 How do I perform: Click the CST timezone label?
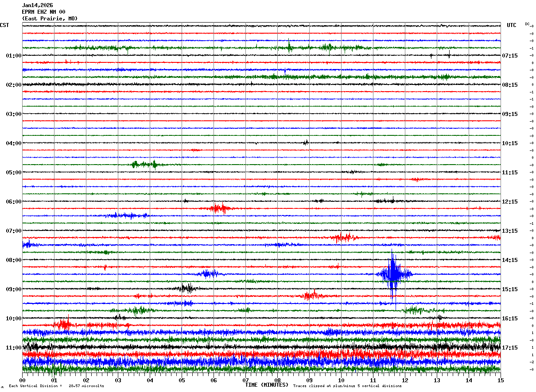tap(4, 25)
